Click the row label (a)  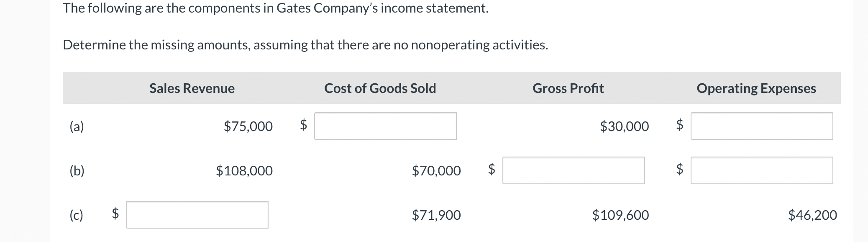(x=77, y=126)
